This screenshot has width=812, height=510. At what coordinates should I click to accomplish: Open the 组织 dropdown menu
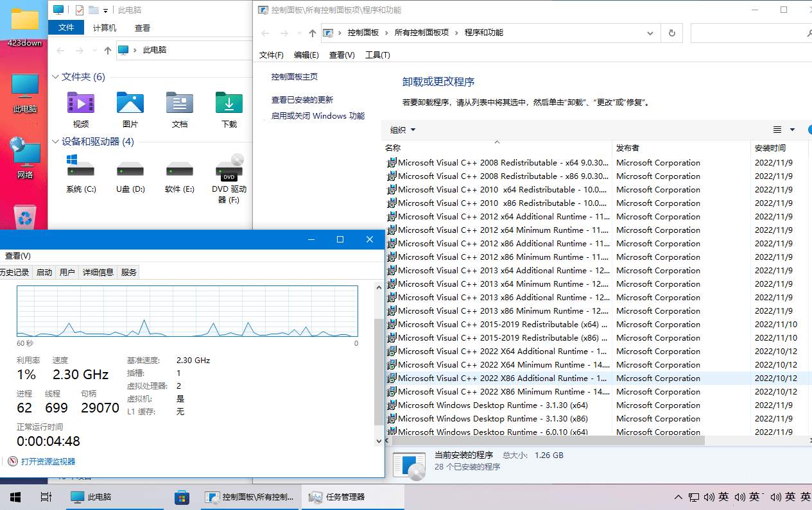point(402,130)
